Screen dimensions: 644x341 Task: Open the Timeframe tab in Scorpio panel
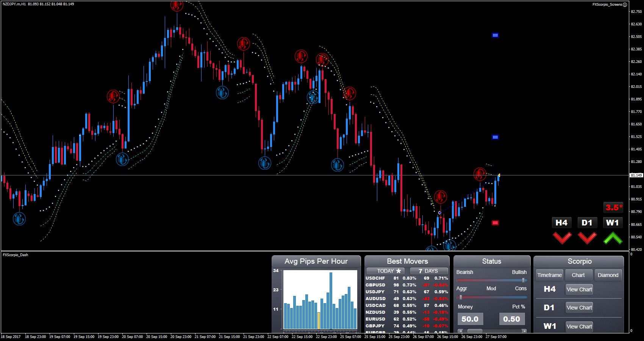point(549,275)
